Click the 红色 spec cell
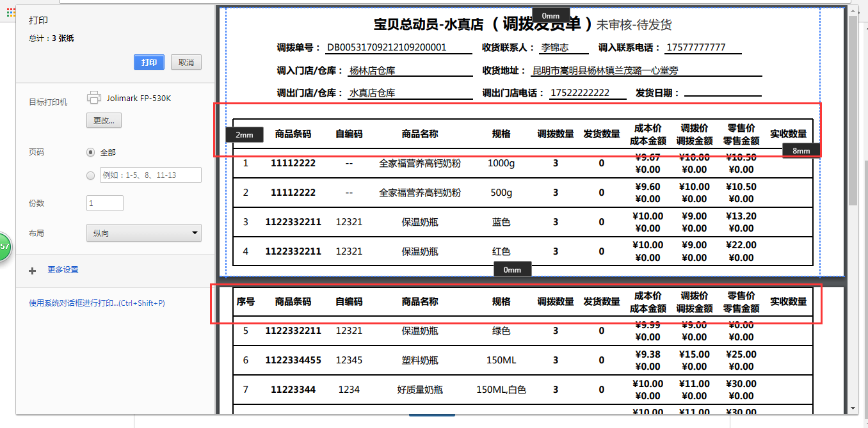The image size is (868, 428). [x=501, y=251]
